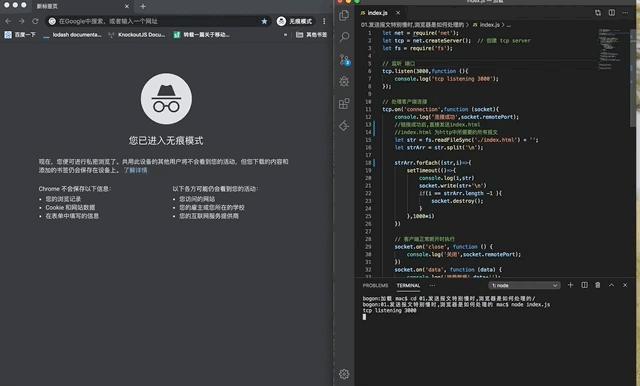Click the activity bar icon below Extensions
Image resolution: width=640 pixels, height=386 pixels.
point(344,126)
